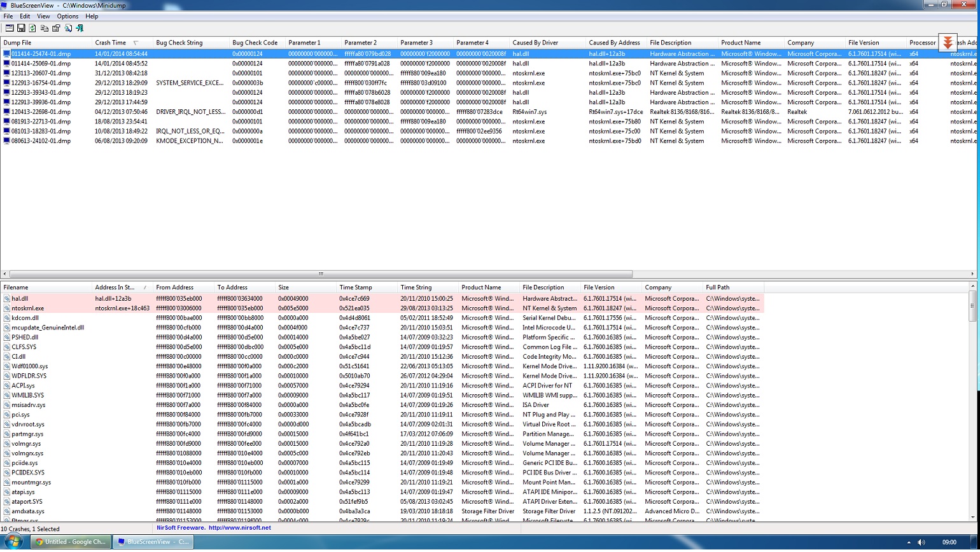Click the orange double-arrow download icon
The width and height of the screenshot is (980, 552).
coord(948,43)
